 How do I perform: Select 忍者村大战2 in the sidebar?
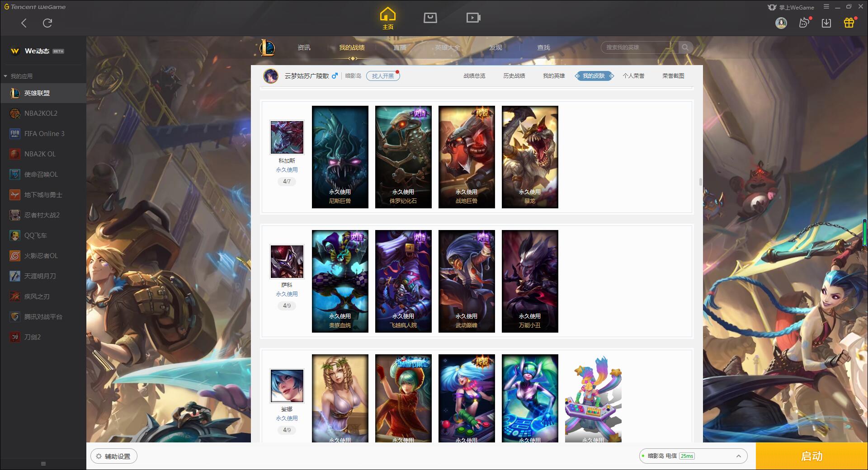coord(43,215)
